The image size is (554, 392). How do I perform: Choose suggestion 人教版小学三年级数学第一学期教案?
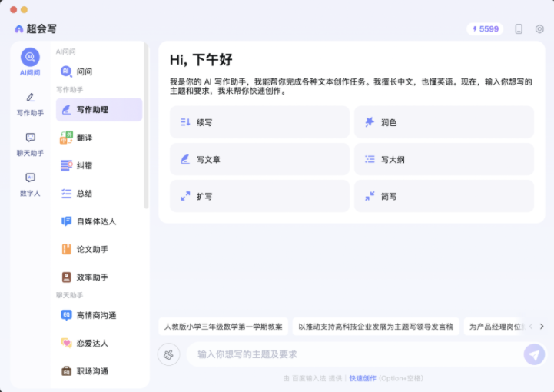pos(224,327)
